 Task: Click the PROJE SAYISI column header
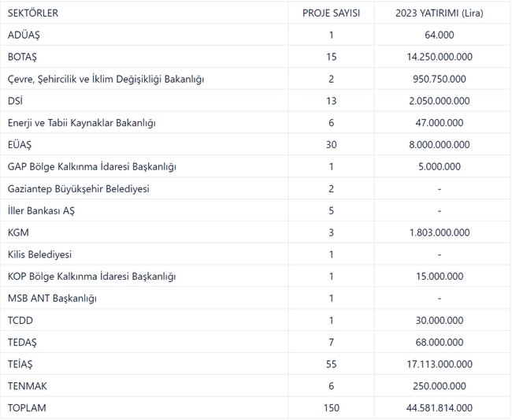click(331, 13)
